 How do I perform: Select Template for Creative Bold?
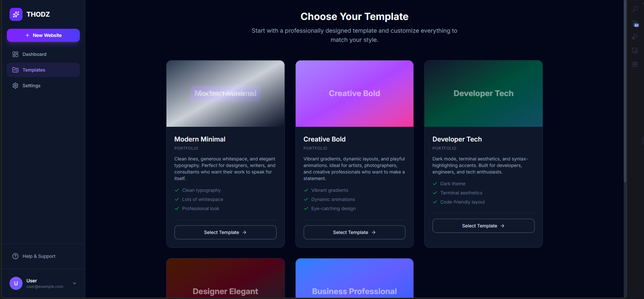(x=355, y=232)
